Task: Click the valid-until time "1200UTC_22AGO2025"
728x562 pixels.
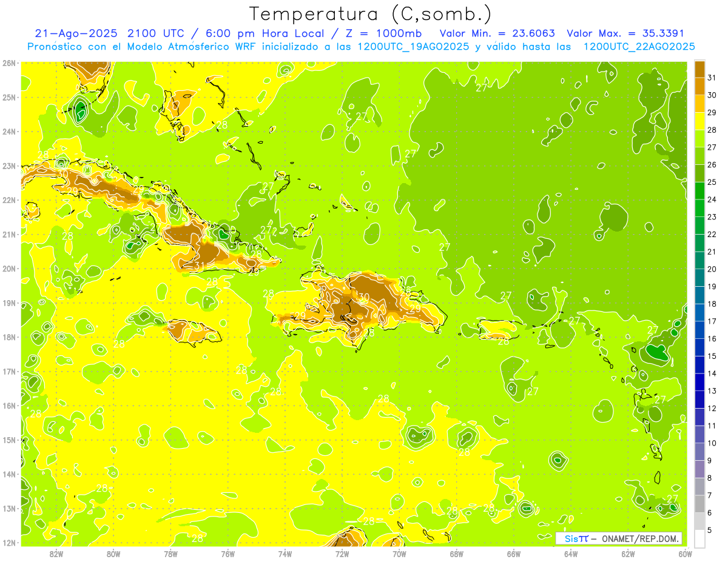Action: click(x=639, y=47)
